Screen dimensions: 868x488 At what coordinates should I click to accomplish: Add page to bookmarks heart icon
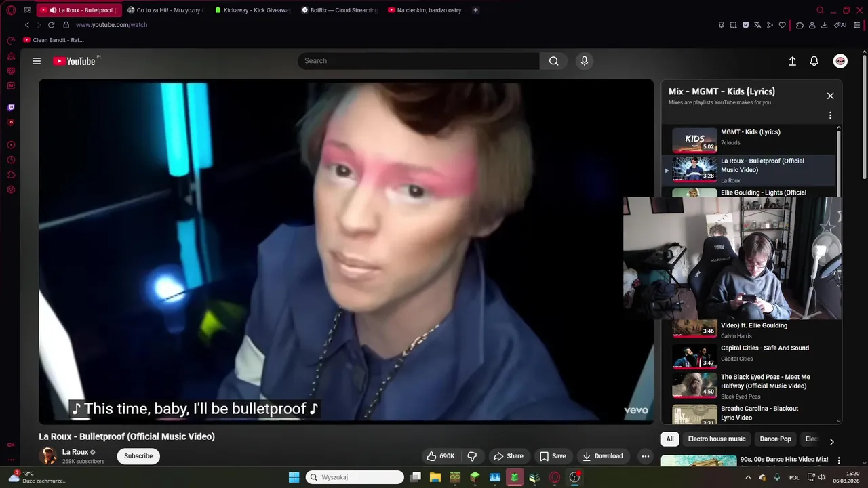point(782,25)
